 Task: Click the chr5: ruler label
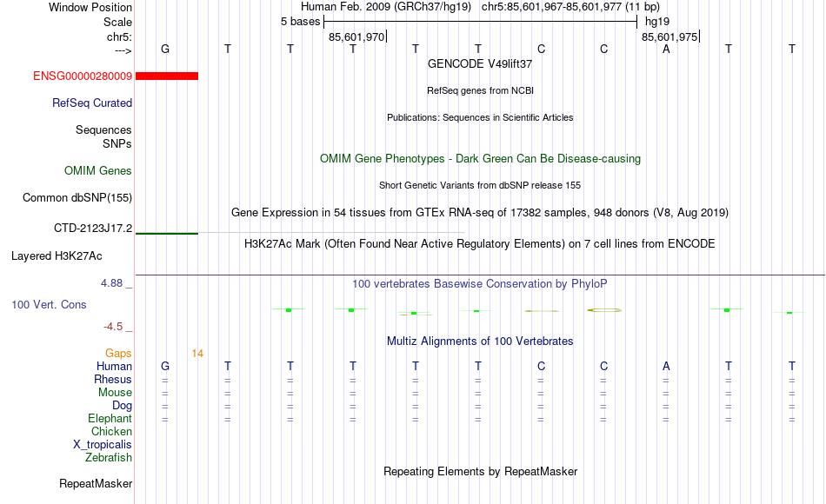pos(120,36)
